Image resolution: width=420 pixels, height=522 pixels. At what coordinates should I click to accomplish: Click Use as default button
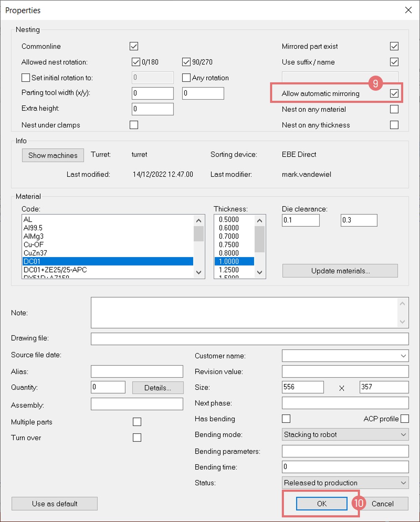coord(55,504)
